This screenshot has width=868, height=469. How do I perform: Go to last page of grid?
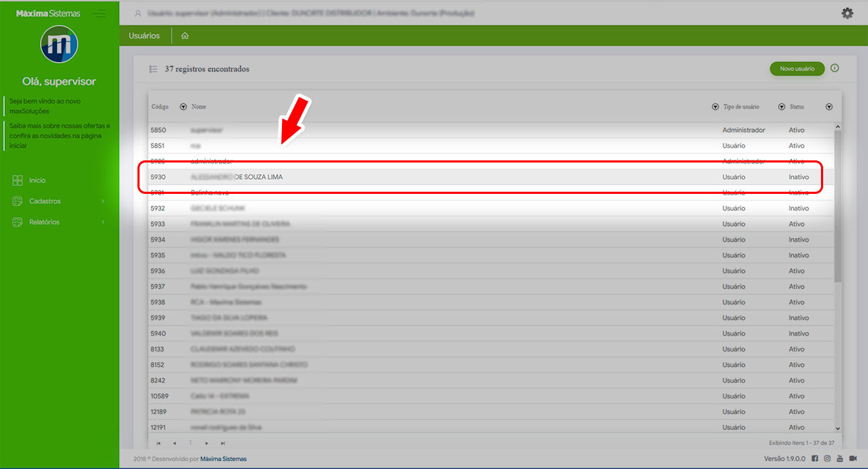(223, 443)
